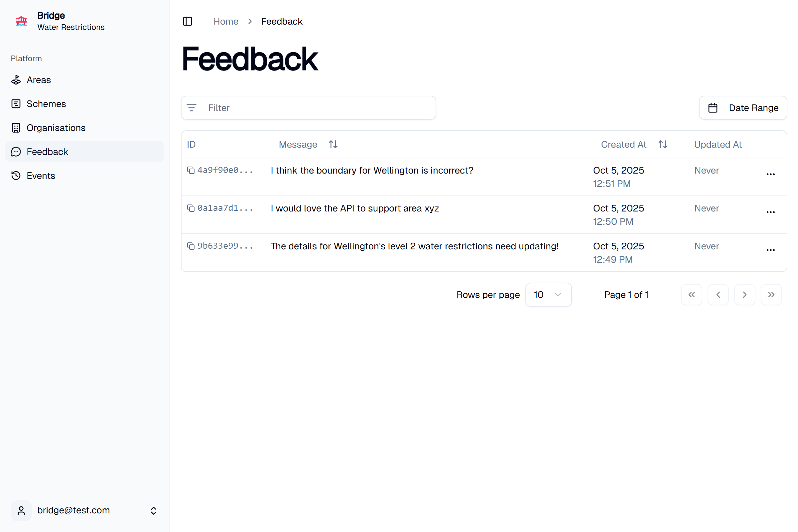Toggle sorting on the Created At column
Screen dimensions: 798x532
click(x=663, y=144)
